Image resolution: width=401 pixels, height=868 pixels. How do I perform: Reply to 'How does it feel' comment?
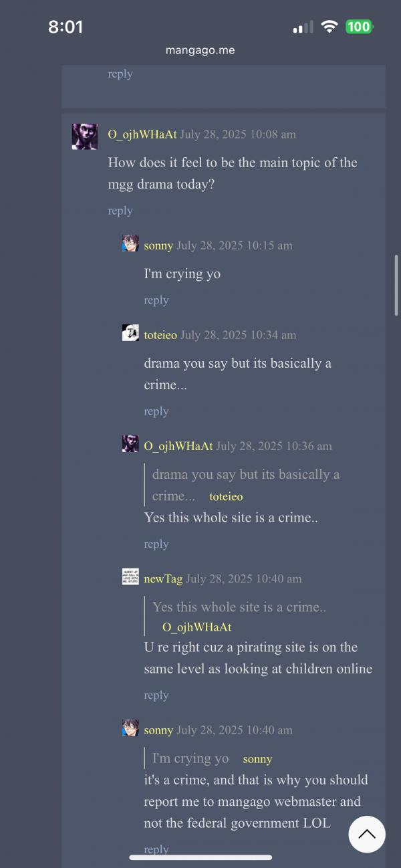120,211
